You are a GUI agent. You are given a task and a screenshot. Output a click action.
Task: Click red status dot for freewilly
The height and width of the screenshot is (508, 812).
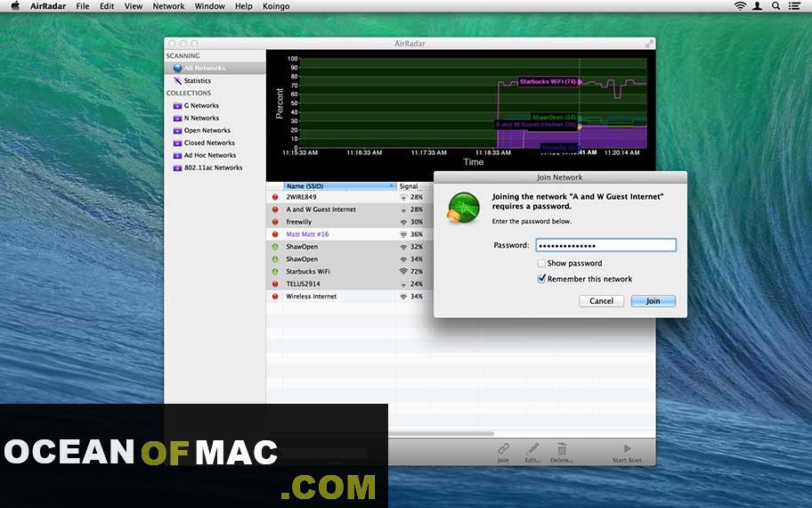pyautogui.click(x=275, y=222)
